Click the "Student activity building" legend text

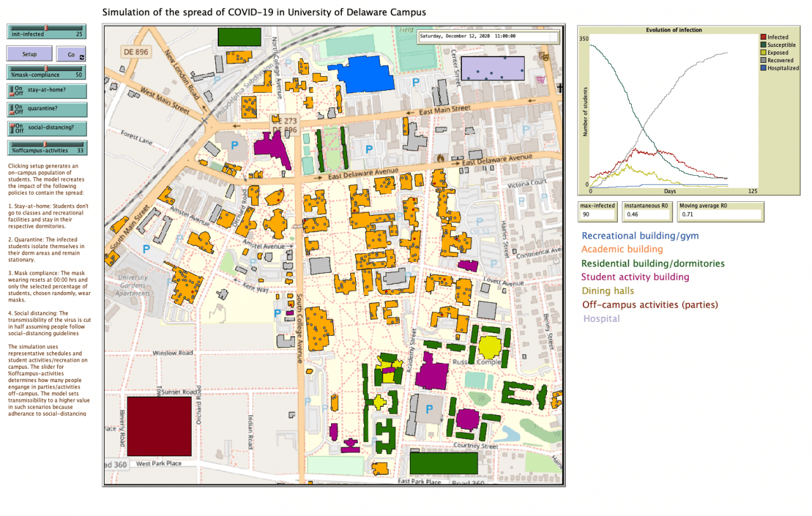pyautogui.click(x=635, y=277)
